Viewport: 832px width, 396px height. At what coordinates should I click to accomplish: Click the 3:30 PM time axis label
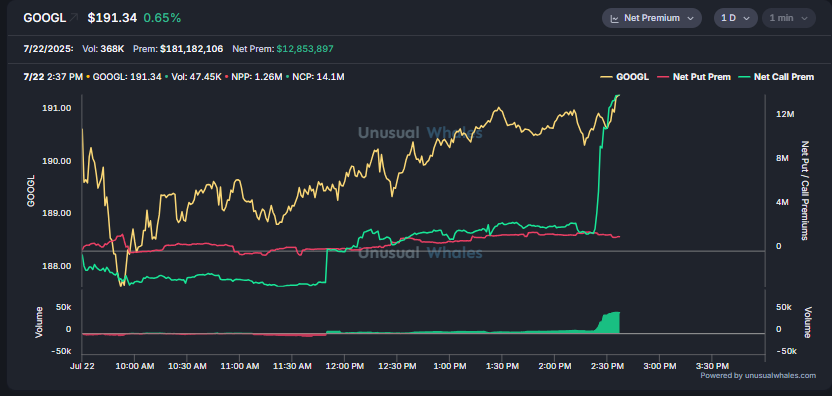(x=712, y=366)
